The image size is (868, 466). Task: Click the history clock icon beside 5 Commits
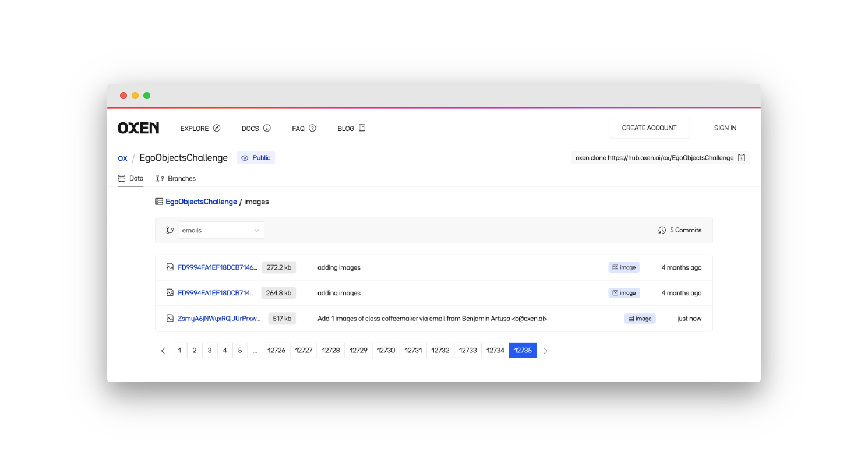[x=662, y=230]
